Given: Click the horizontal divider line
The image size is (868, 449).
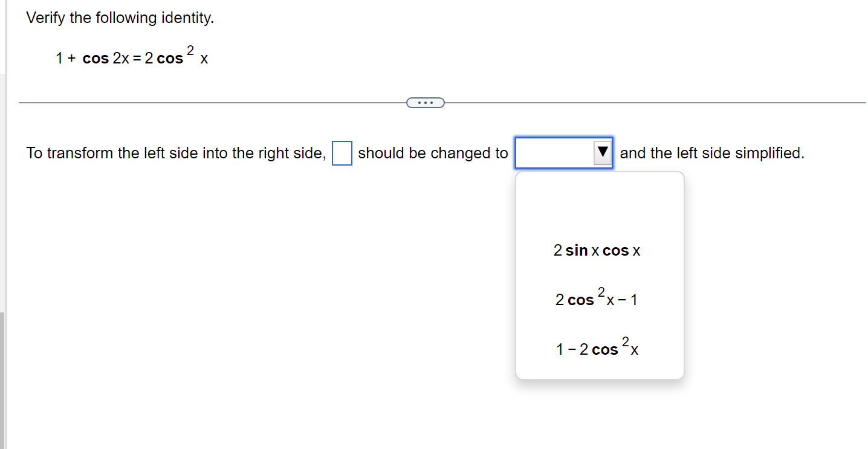Looking at the screenshot, I should pos(212,102).
